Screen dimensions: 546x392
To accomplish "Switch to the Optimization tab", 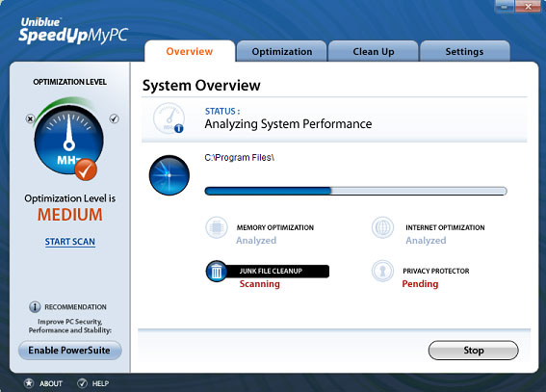I will [282, 51].
